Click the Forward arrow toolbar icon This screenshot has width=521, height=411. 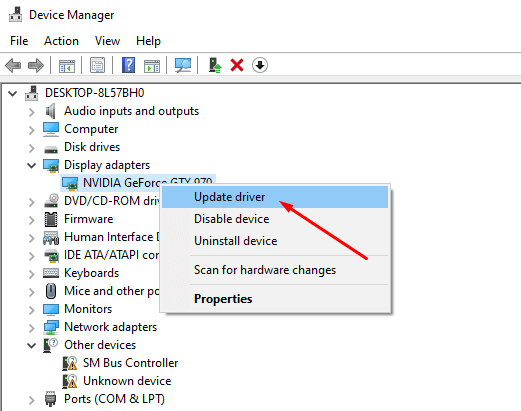pyautogui.click(x=36, y=65)
